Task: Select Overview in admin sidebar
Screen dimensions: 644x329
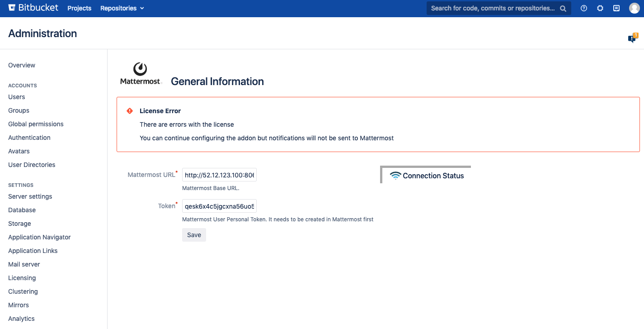Action: point(22,65)
